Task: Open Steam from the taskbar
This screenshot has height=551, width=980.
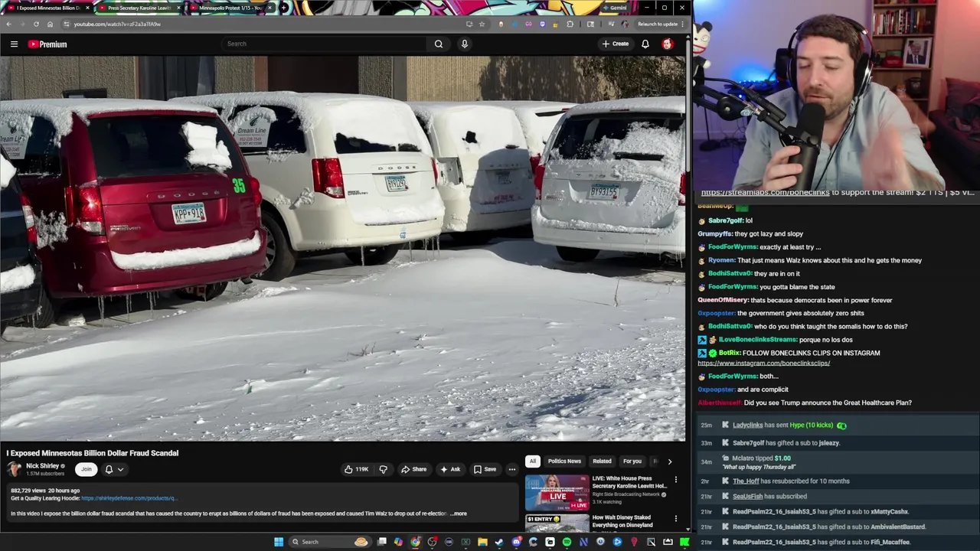Action: (499, 542)
